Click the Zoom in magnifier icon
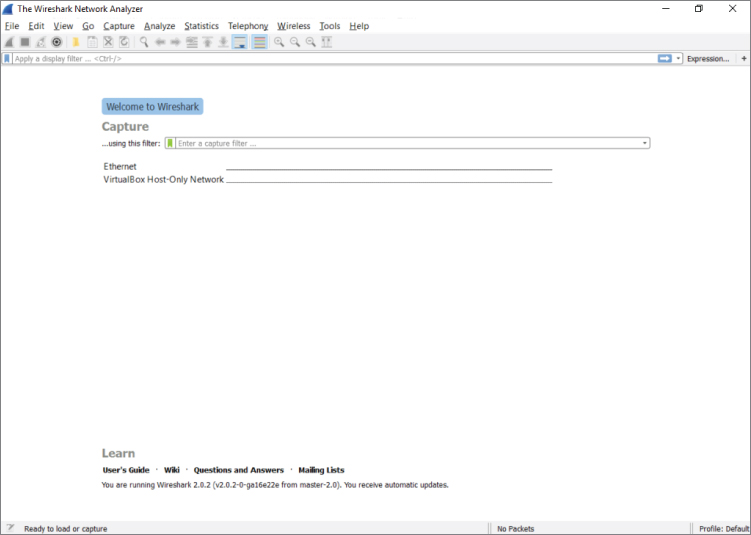Viewport: 751px width, 535px height. (x=279, y=42)
